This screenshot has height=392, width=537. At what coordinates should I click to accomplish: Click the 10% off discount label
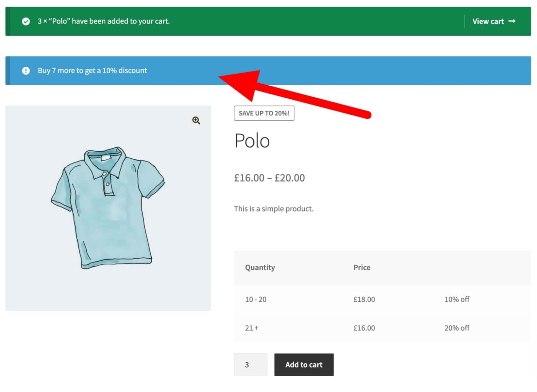point(457,299)
